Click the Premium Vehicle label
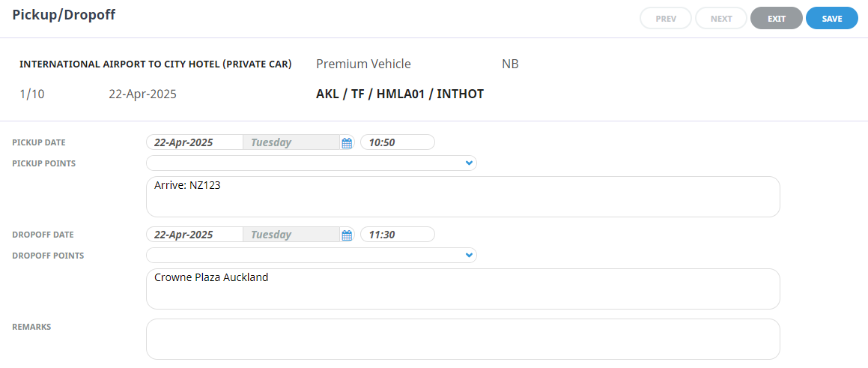 click(363, 64)
